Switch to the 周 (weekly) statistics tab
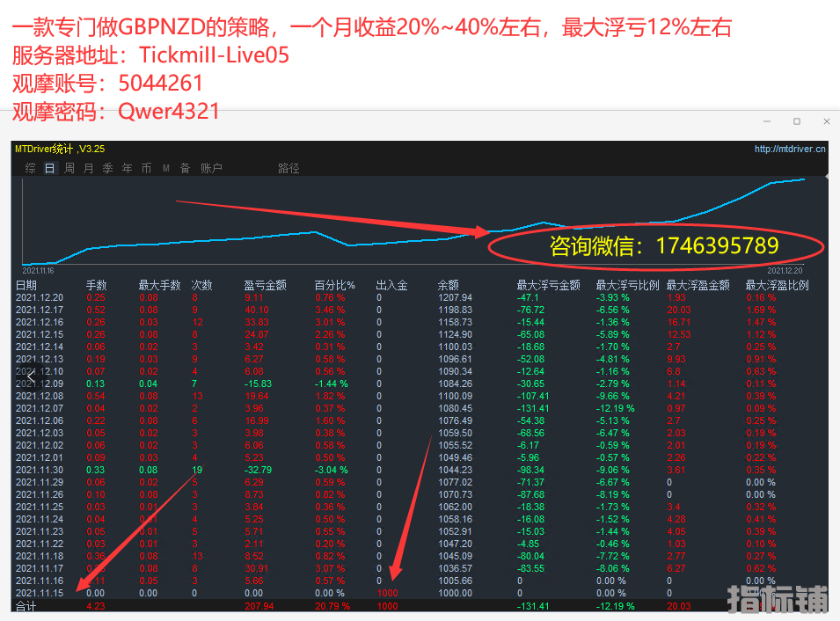Screen dimensions: 840x621 pyautogui.click(x=69, y=168)
